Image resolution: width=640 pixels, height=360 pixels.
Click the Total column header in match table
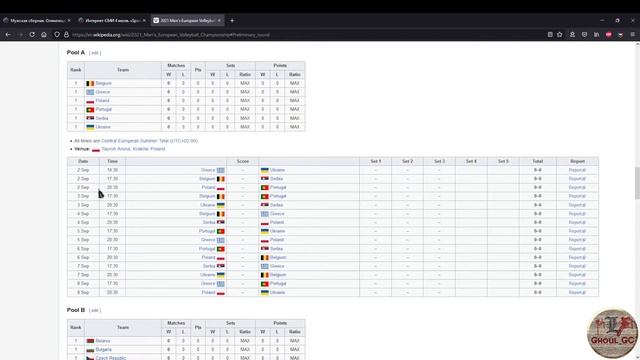pyautogui.click(x=538, y=161)
